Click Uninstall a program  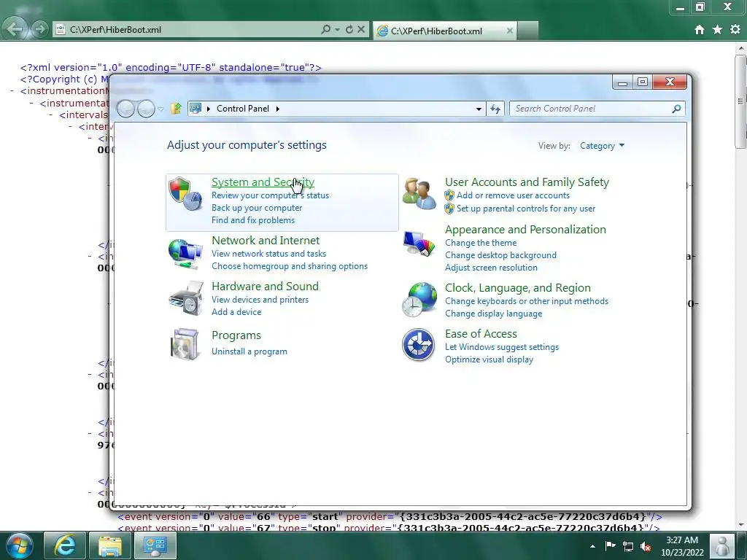[249, 351]
